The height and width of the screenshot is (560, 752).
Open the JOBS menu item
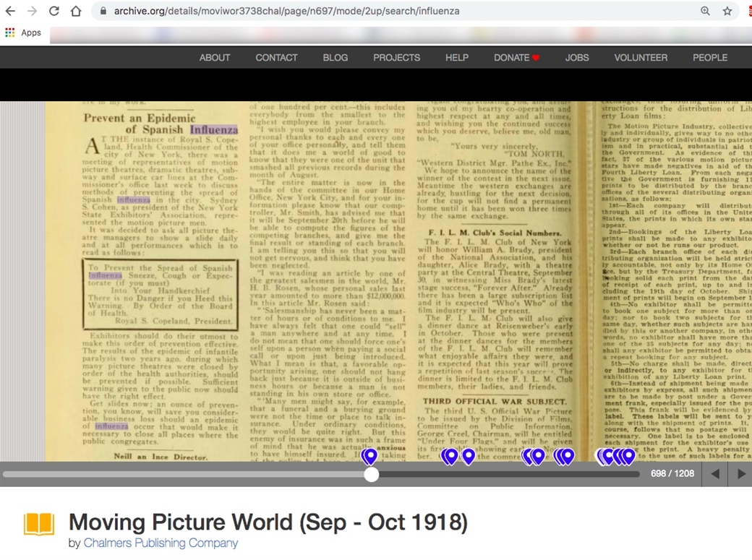[577, 58]
